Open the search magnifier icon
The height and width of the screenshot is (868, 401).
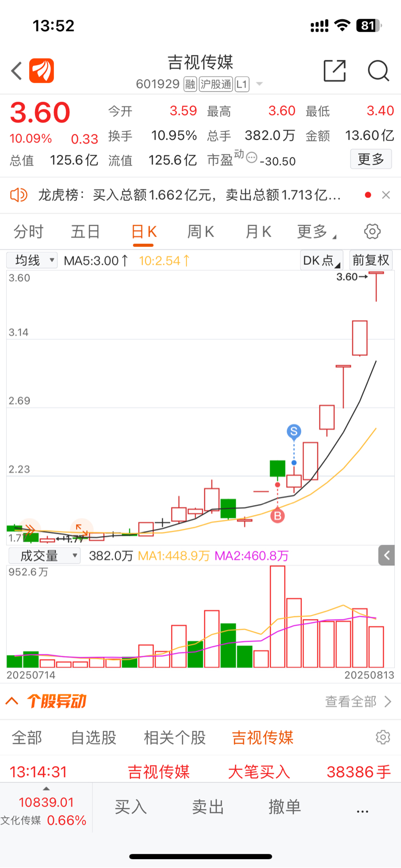pyautogui.click(x=379, y=70)
